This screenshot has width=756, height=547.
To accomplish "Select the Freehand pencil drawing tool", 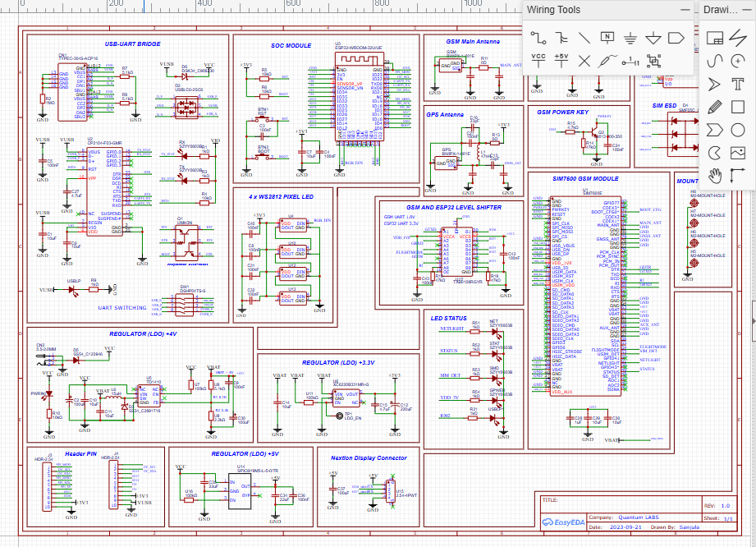I will click(714, 107).
